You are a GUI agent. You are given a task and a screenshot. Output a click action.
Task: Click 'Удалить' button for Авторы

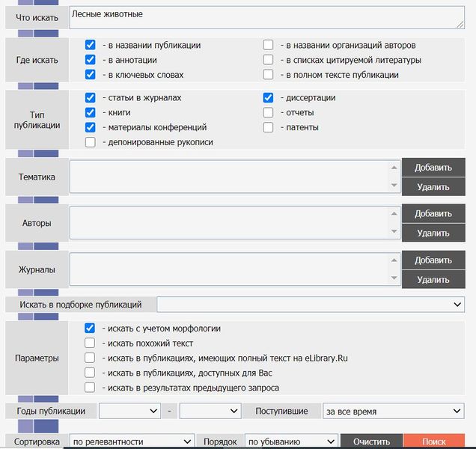tap(433, 233)
